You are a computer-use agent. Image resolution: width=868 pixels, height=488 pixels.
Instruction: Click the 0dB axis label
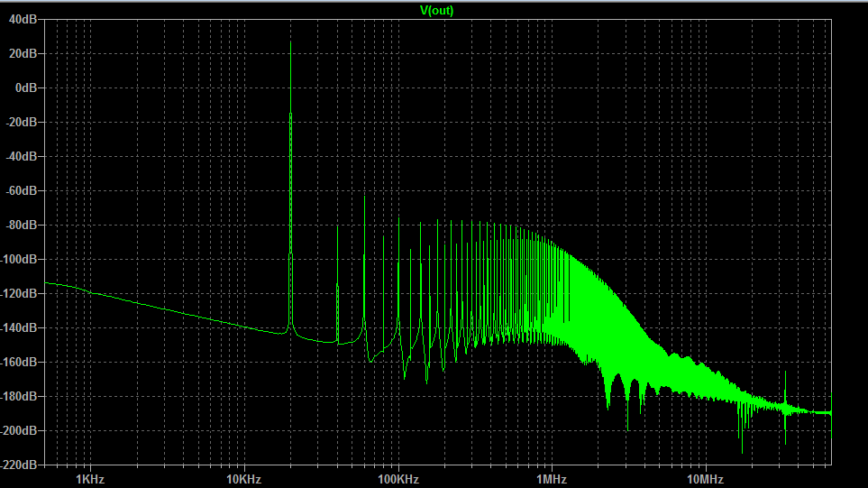[x=26, y=88]
